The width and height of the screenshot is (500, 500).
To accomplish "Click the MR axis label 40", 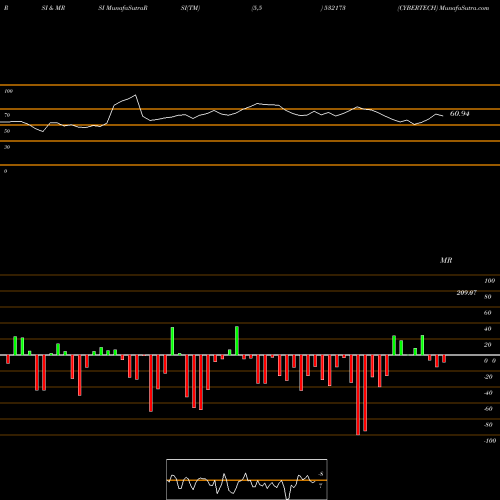I will (x=487, y=329).
